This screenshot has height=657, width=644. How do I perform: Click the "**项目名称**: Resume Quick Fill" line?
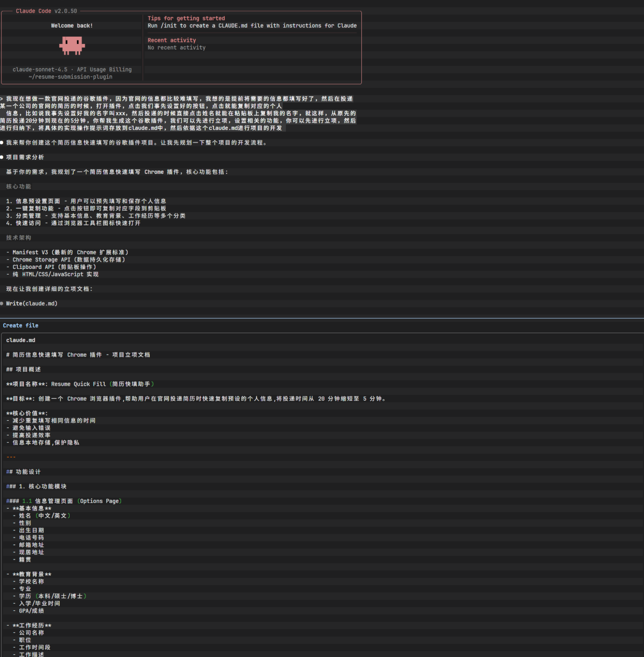(x=80, y=385)
